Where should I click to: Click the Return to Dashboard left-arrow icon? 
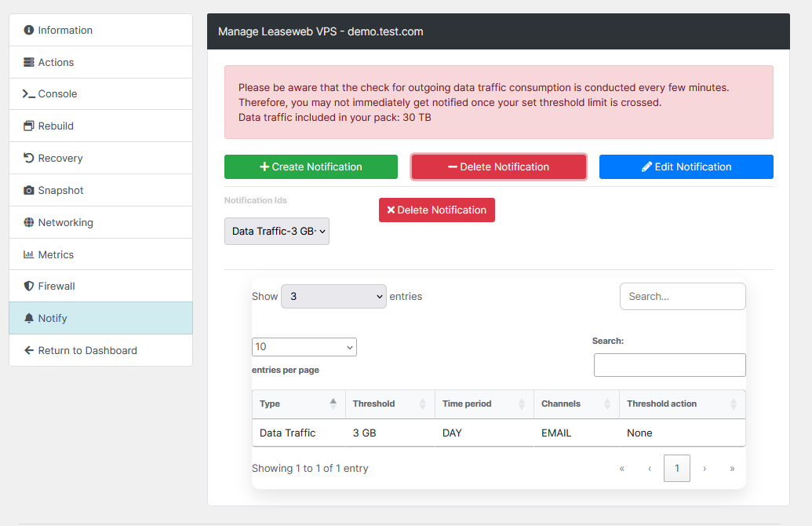29,350
